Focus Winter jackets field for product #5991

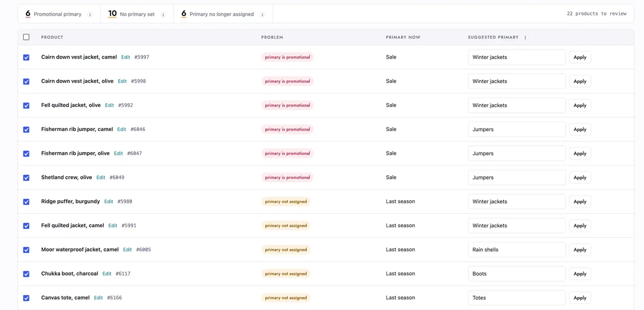[x=517, y=226]
